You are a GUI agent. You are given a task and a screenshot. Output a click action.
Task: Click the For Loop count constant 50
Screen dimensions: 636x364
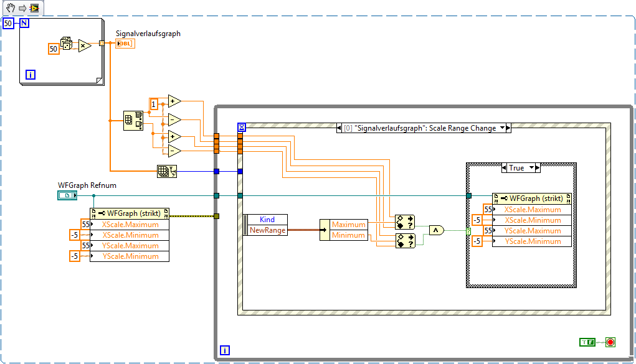pyautogui.click(x=8, y=23)
